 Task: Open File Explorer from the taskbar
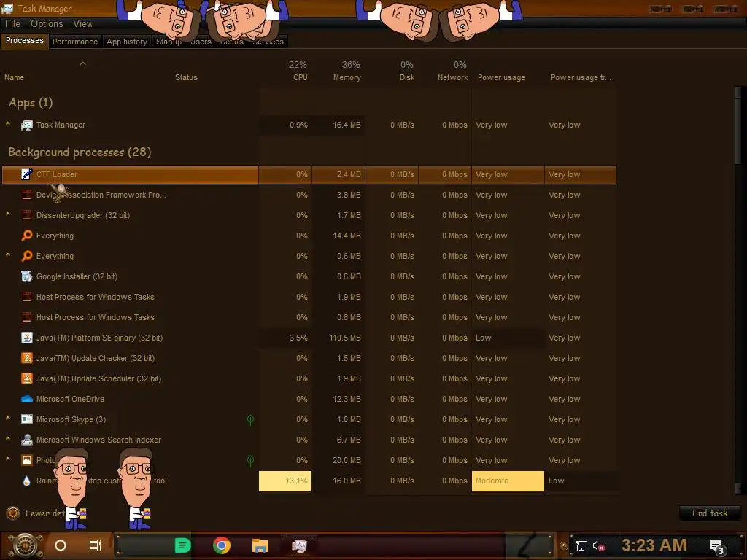pos(260,545)
